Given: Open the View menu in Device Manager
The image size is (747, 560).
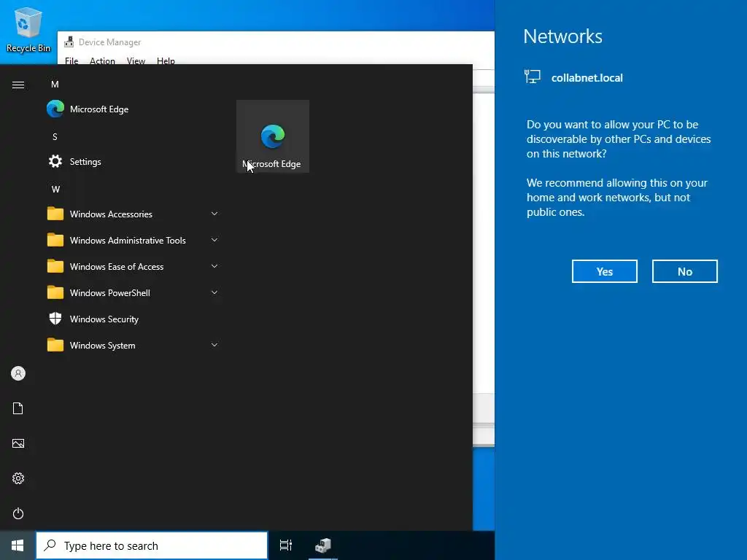Looking at the screenshot, I should [136, 61].
